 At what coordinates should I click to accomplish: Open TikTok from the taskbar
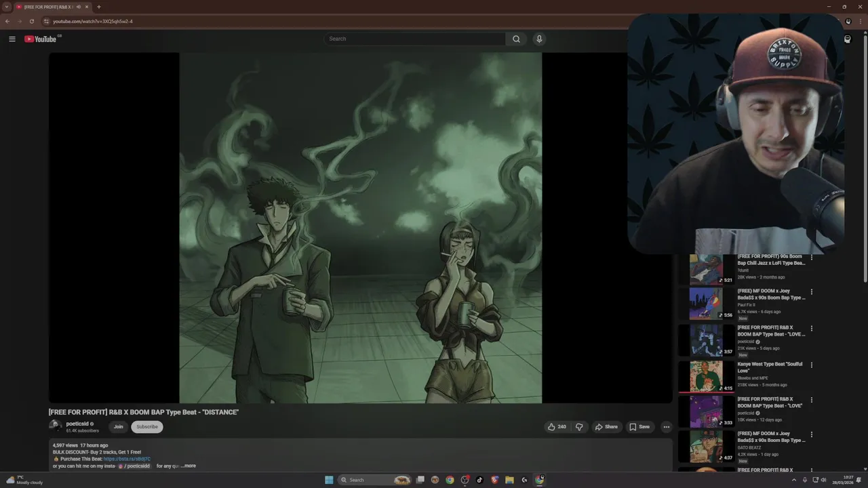[x=479, y=480]
